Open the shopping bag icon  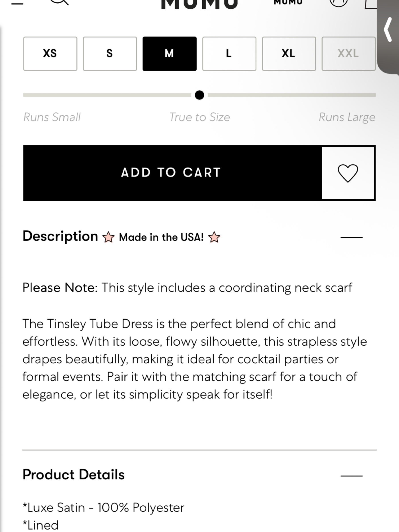(x=371, y=4)
